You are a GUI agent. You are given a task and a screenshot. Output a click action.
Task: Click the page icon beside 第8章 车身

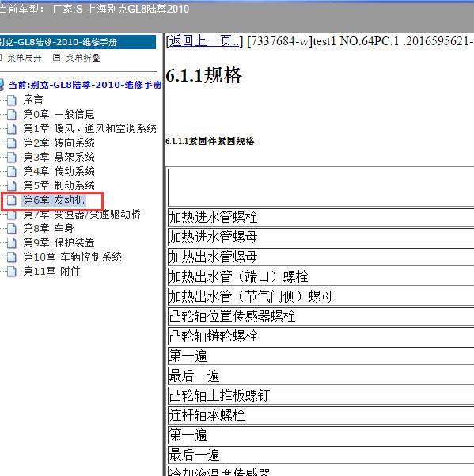click(12, 228)
